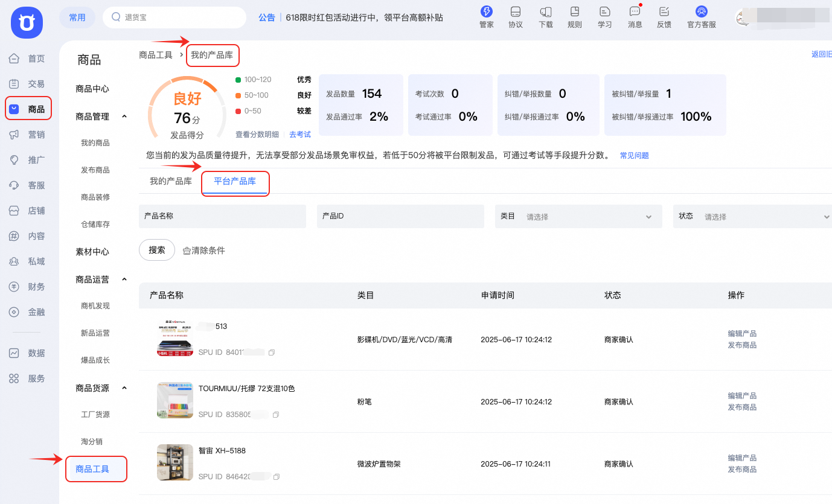
Task: Open 我的商品 submenu item
Action: tap(95, 143)
